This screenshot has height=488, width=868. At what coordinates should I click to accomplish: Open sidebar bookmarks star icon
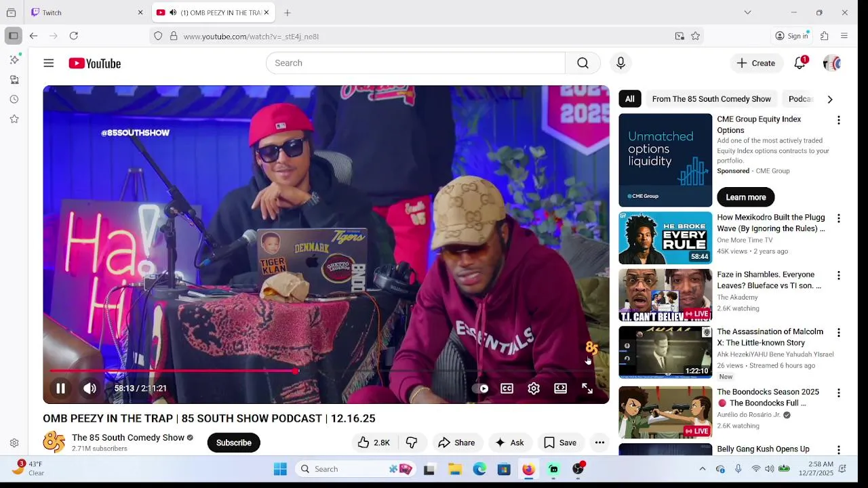[14, 119]
